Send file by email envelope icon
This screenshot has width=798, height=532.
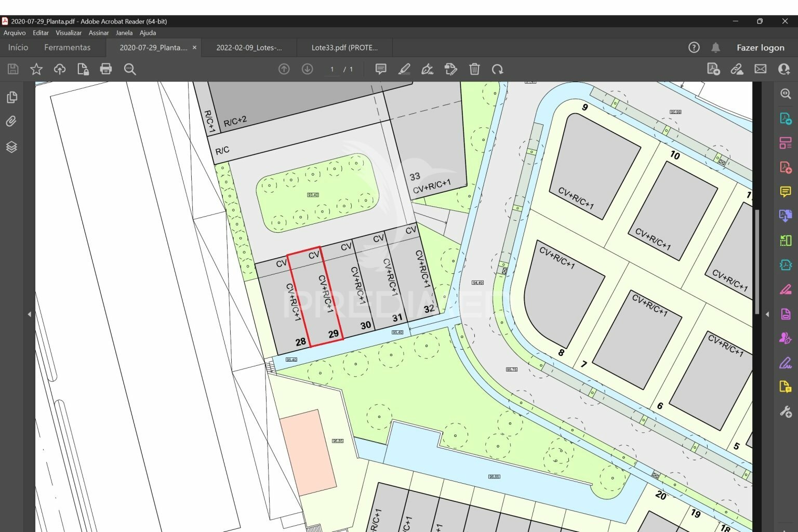pos(761,69)
